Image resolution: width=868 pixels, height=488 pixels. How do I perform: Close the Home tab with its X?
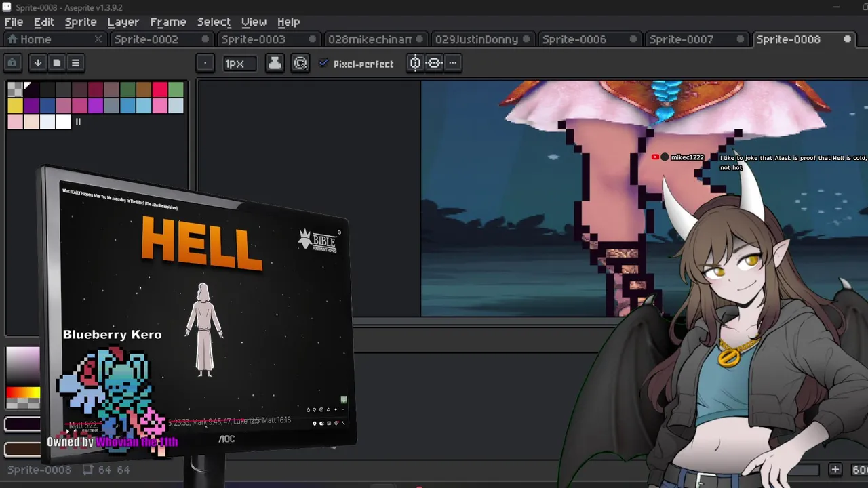[x=98, y=39]
